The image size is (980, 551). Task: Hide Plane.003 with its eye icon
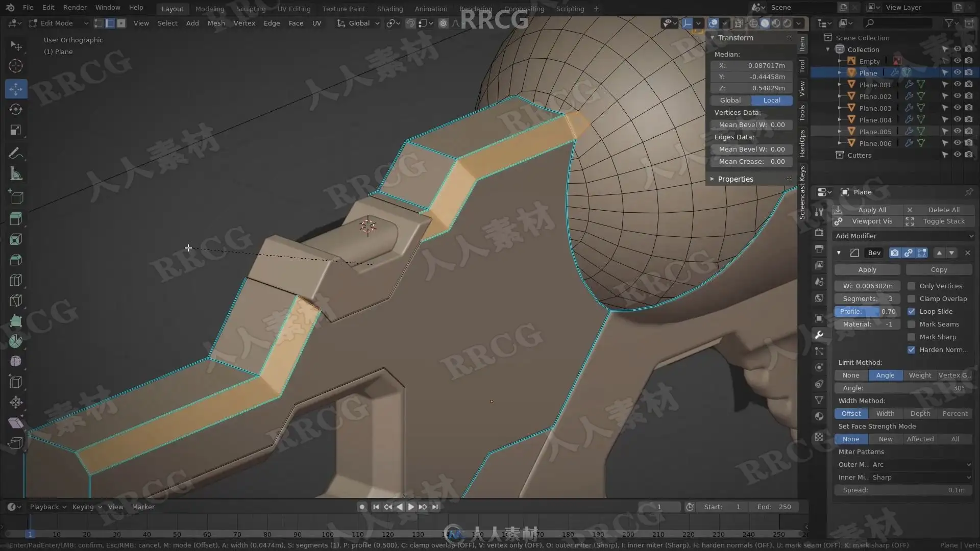tap(957, 108)
